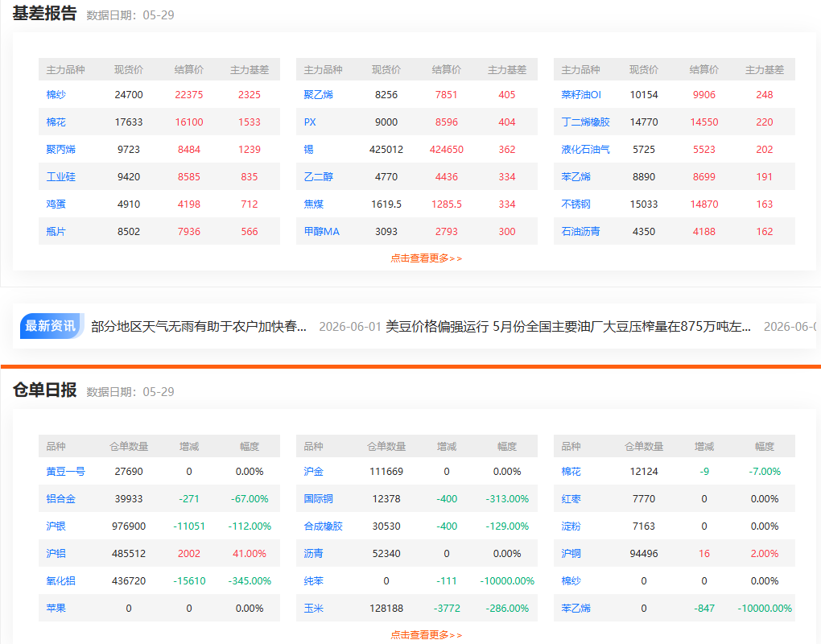The width and height of the screenshot is (821, 644).
Task: Select the 玉米 change value -3772
Action: (x=447, y=609)
